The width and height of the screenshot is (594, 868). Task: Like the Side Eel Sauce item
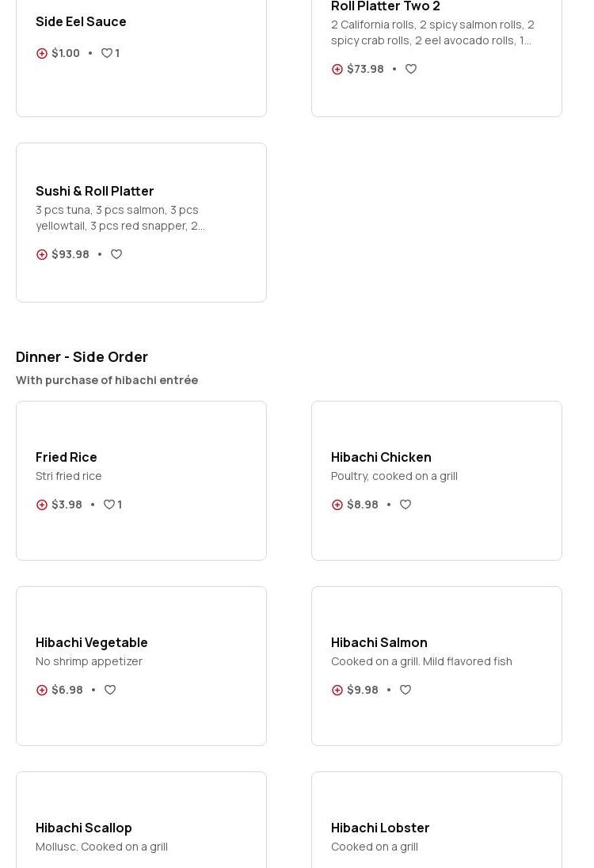(x=107, y=53)
